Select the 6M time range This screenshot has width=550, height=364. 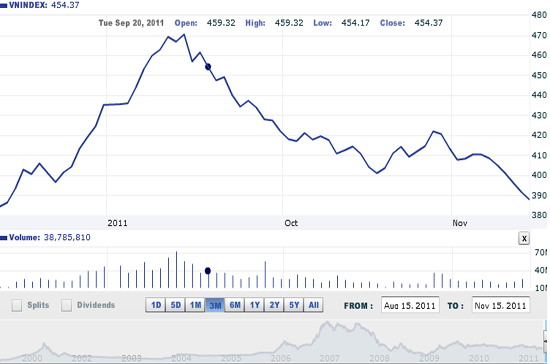[235, 305]
